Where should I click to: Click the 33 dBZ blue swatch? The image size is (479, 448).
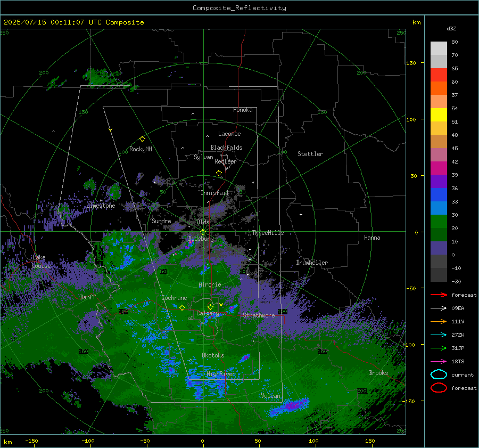click(439, 195)
